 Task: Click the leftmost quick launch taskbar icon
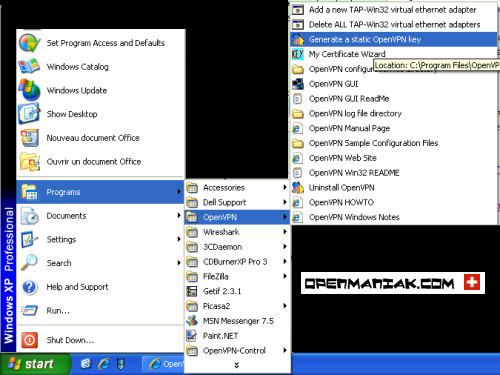[x=86, y=364]
